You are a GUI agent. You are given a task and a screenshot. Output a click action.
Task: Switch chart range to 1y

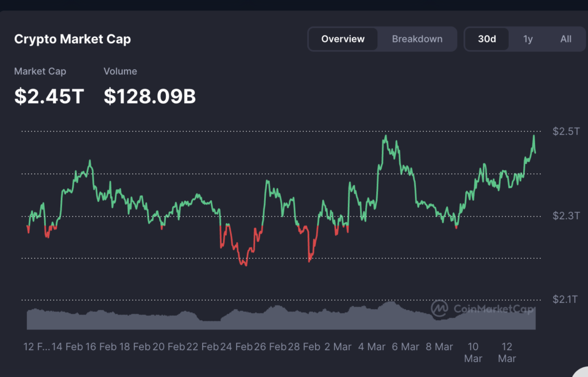tap(528, 39)
